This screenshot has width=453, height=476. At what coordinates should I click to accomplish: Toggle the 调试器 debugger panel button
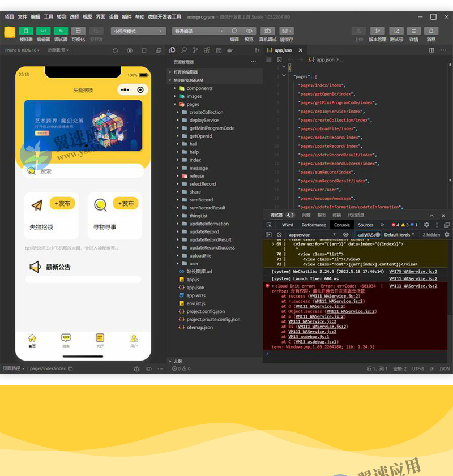(x=61, y=31)
